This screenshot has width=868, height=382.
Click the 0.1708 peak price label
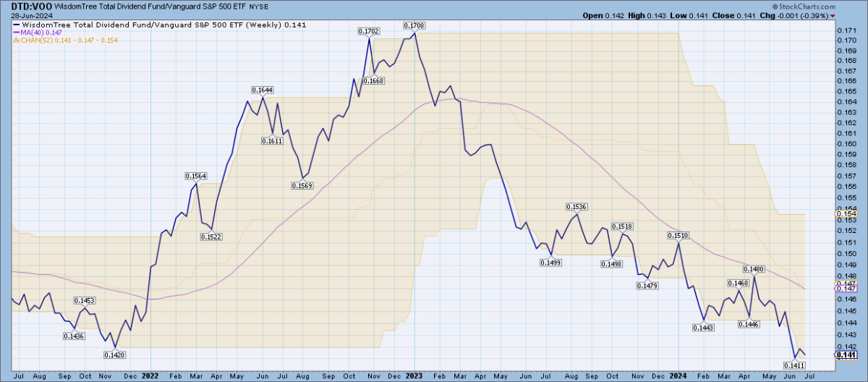click(x=413, y=25)
